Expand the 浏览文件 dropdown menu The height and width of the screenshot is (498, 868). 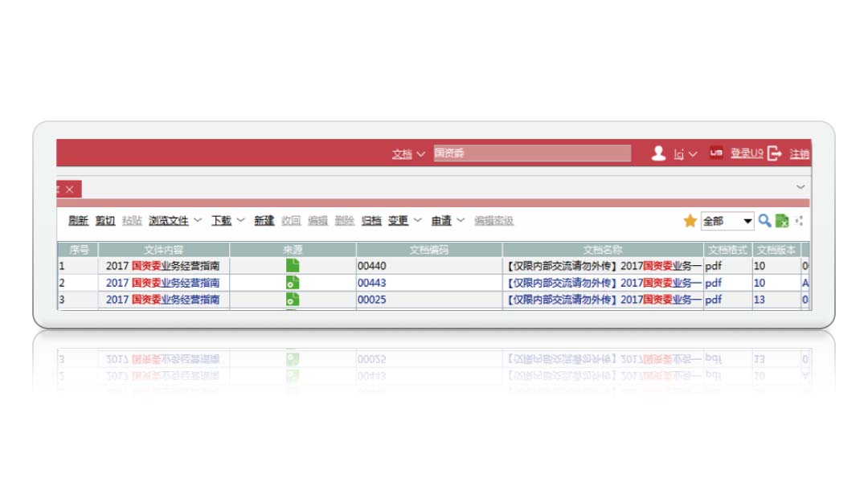(x=174, y=221)
